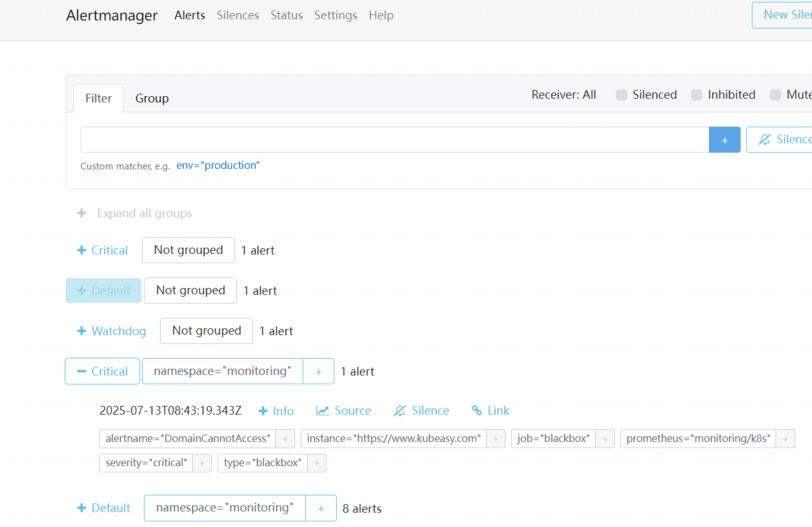The image size is (812, 527).
Task: Click the plus button beside alertname="DomainCannotAccess" label
Action: 285,439
